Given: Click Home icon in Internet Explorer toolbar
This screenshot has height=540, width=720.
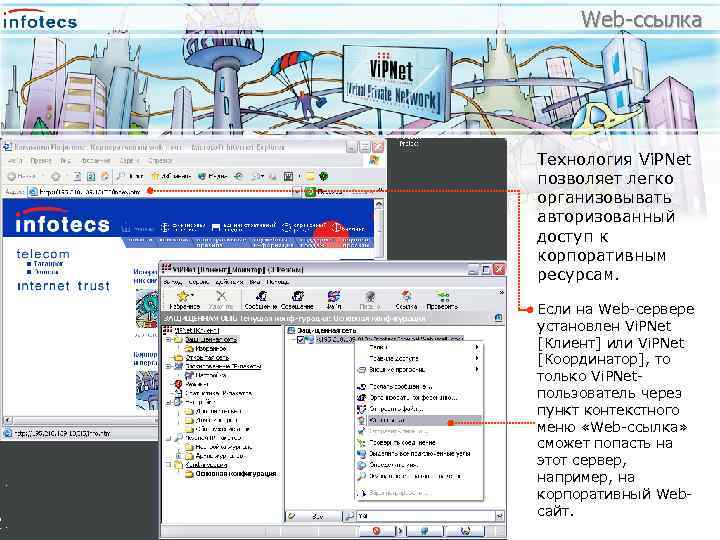Looking at the screenshot, I should pos(105,176).
